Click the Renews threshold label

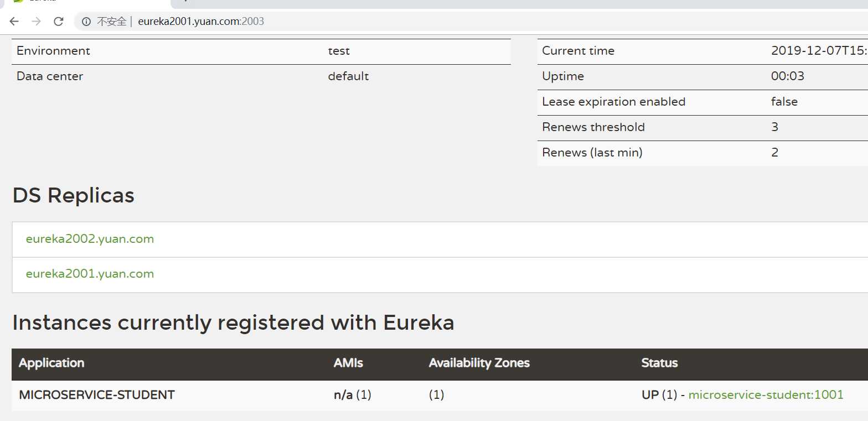(x=593, y=127)
